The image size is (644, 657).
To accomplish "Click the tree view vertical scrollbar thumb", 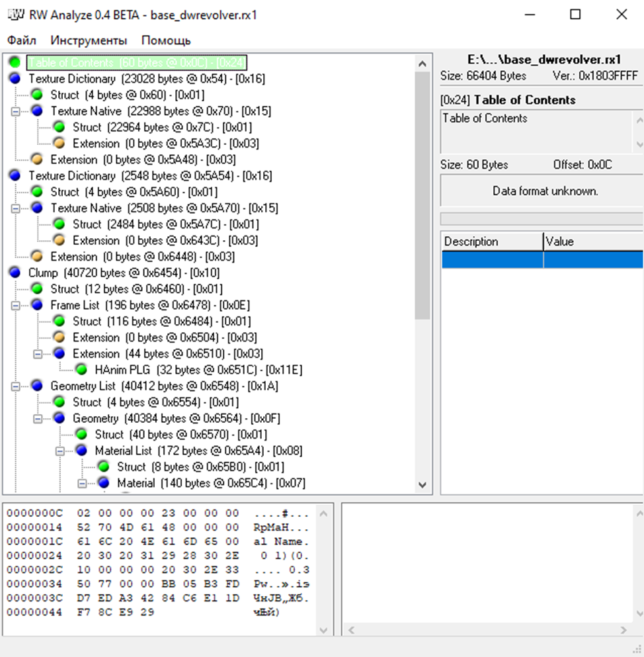I will (x=423, y=196).
